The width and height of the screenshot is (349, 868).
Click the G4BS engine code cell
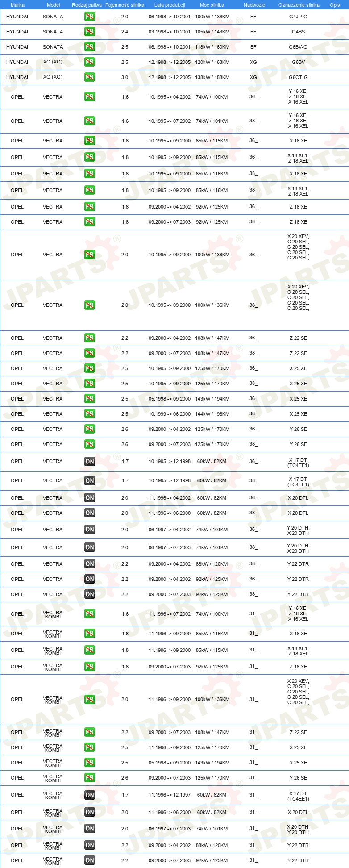coord(298,32)
